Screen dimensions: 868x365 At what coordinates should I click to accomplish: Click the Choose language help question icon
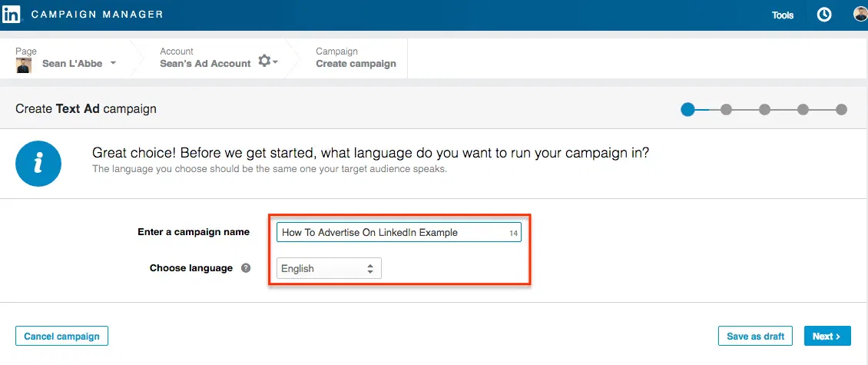tap(246, 268)
